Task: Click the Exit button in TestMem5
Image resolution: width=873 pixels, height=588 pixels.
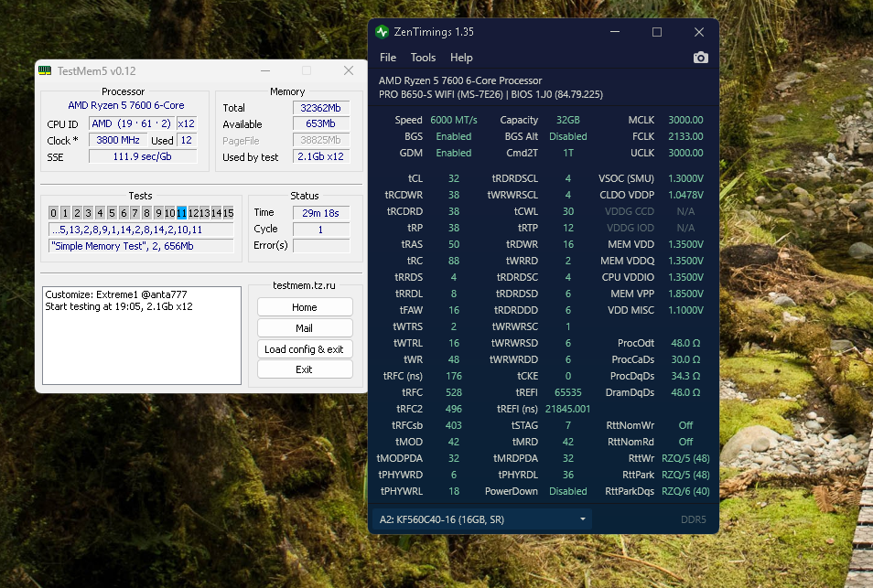Action: pos(304,369)
